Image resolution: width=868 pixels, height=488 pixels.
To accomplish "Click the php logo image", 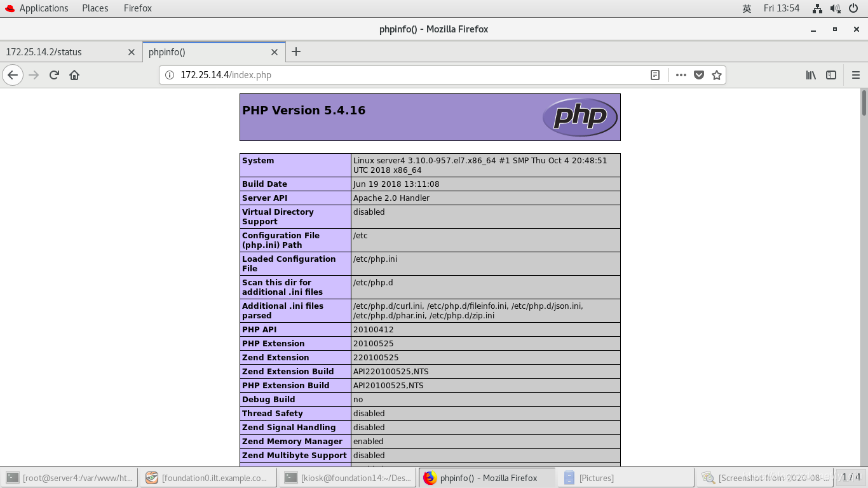I will tap(580, 117).
